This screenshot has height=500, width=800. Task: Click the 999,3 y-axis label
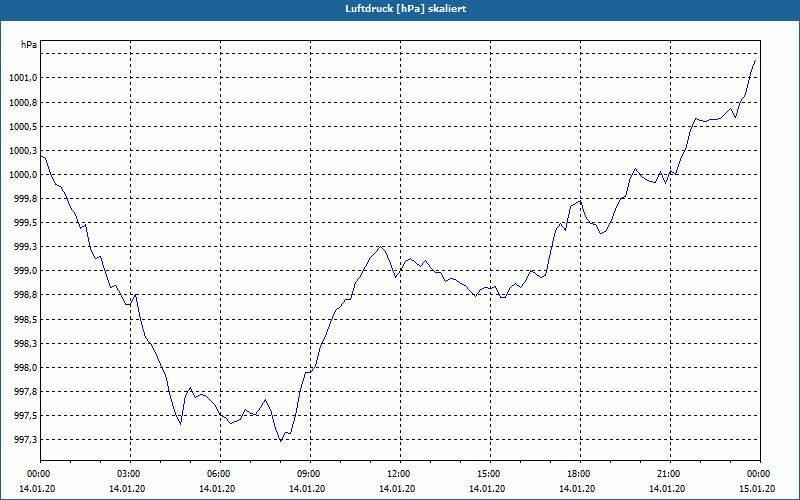pos(25,247)
